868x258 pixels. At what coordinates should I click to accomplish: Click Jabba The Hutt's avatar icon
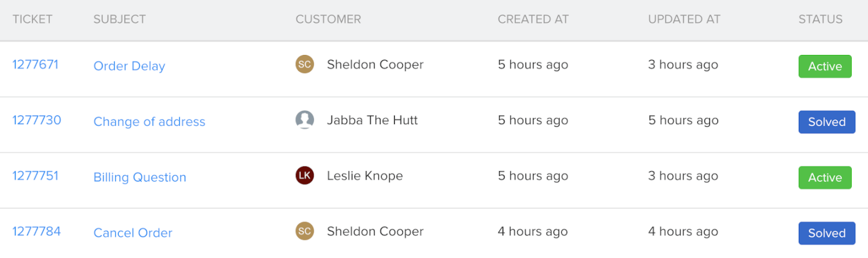pos(304,120)
